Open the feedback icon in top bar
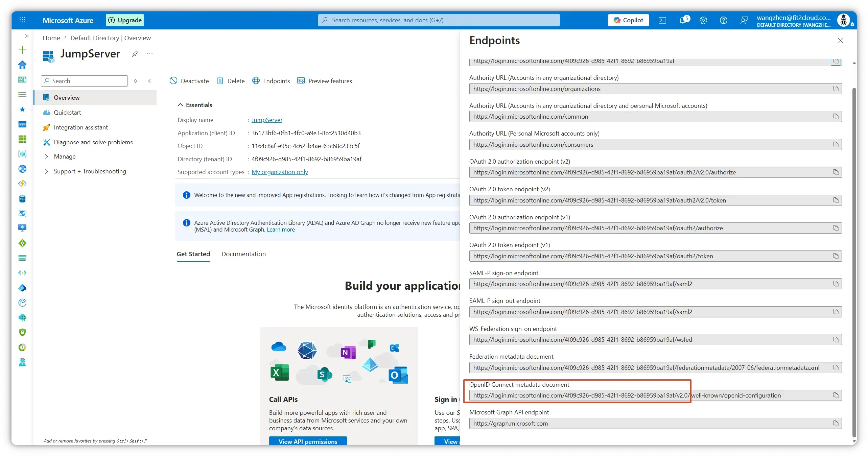This screenshot has height=456, width=868. click(744, 20)
